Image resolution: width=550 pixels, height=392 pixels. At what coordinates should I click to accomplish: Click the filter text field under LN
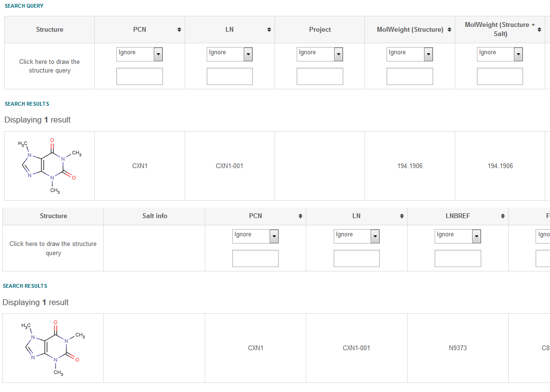pyautogui.click(x=229, y=76)
